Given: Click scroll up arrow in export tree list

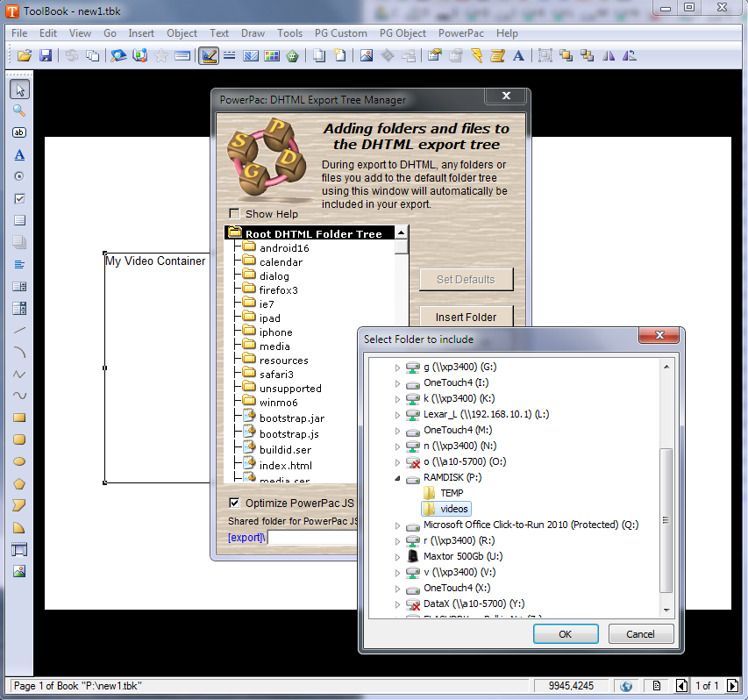Looking at the screenshot, I should click(402, 232).
